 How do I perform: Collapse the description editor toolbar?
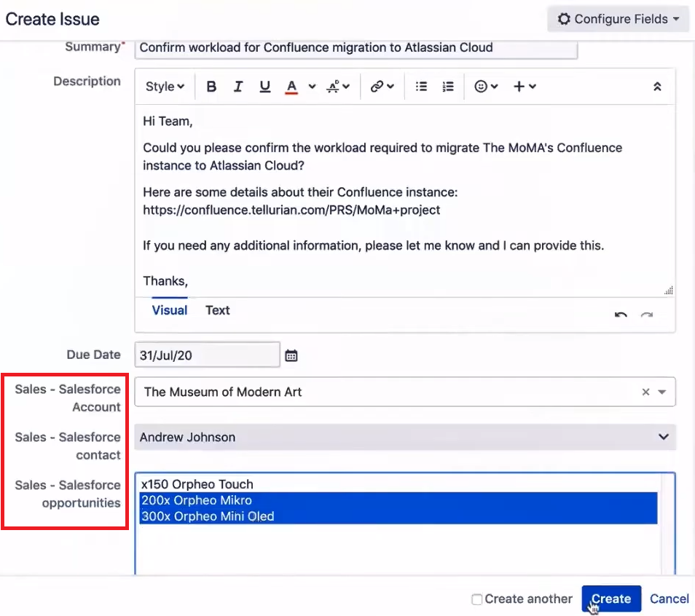[657, 87]
